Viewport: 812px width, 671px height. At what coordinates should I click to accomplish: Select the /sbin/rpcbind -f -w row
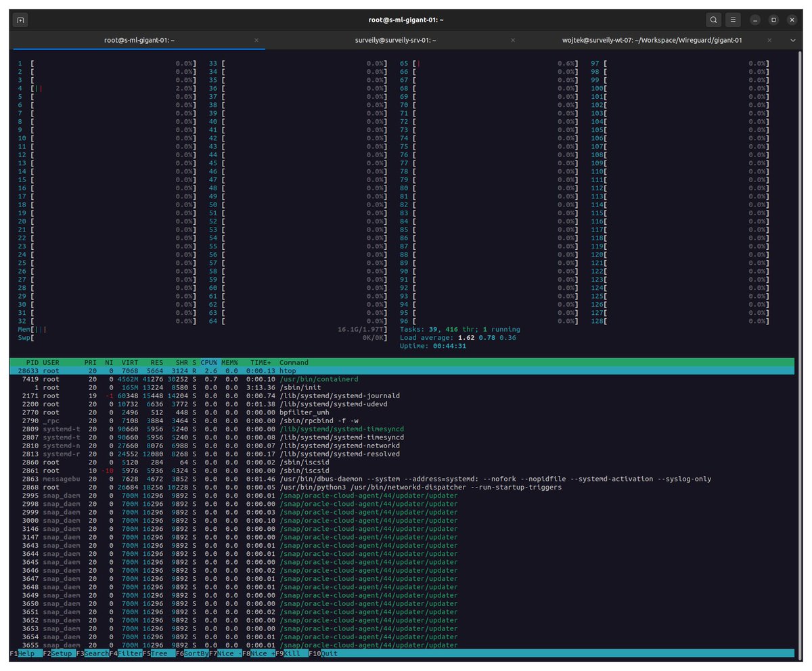coord(402,421)
